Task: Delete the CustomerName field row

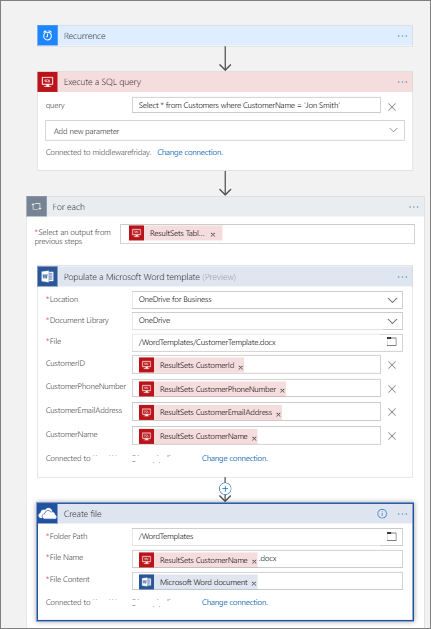Action: click(392, 436)
